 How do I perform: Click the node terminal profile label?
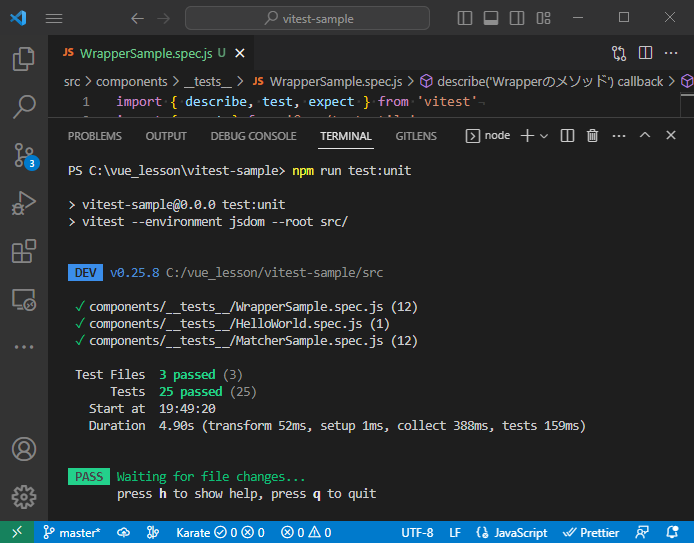(x=488, y=136)
